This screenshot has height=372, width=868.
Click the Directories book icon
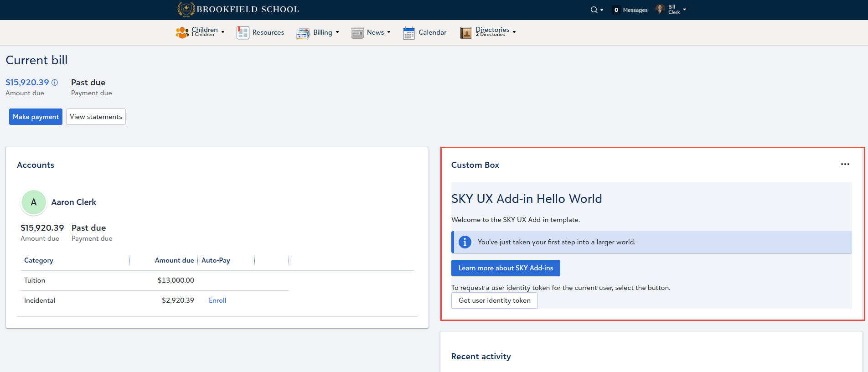click(466, 33)
